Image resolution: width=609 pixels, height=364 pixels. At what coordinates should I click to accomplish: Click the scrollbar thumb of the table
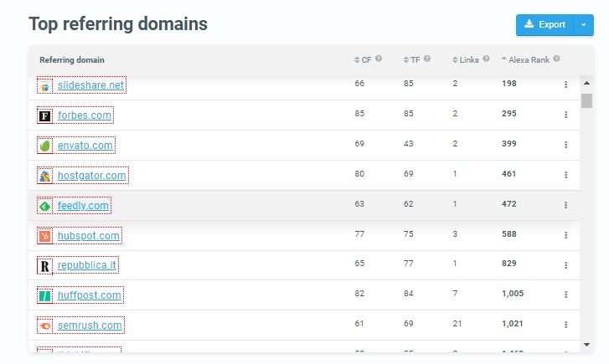pos(586,100)
